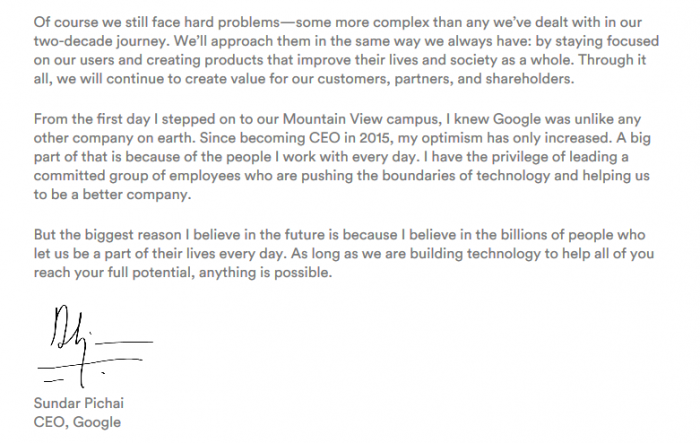Click the phrase "hard problems"
The height and width of the screenshot is (443, 700).
click(x=228, y=20)
